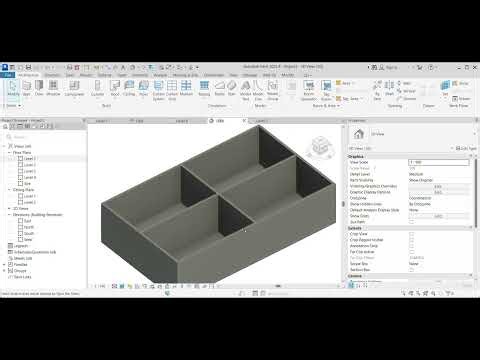The image size is (480, 360).
Task: Open the Modify ribbon tab
Action: 287,75
